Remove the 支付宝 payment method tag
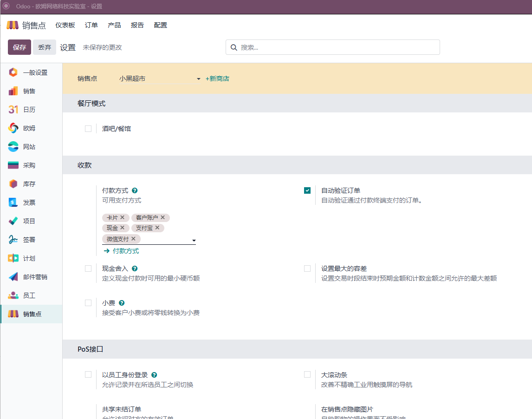The height and width of the screenshot is (419, 532). [157, 228]
